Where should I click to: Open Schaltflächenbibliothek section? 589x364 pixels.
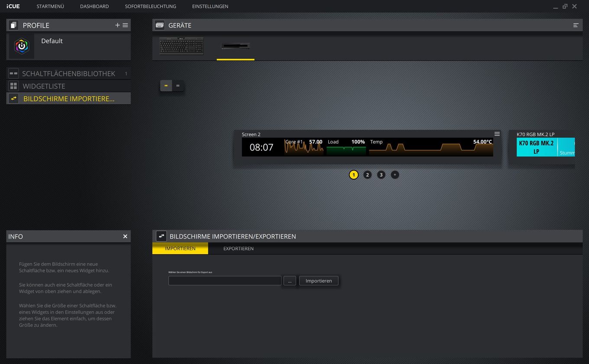[68, 74]
